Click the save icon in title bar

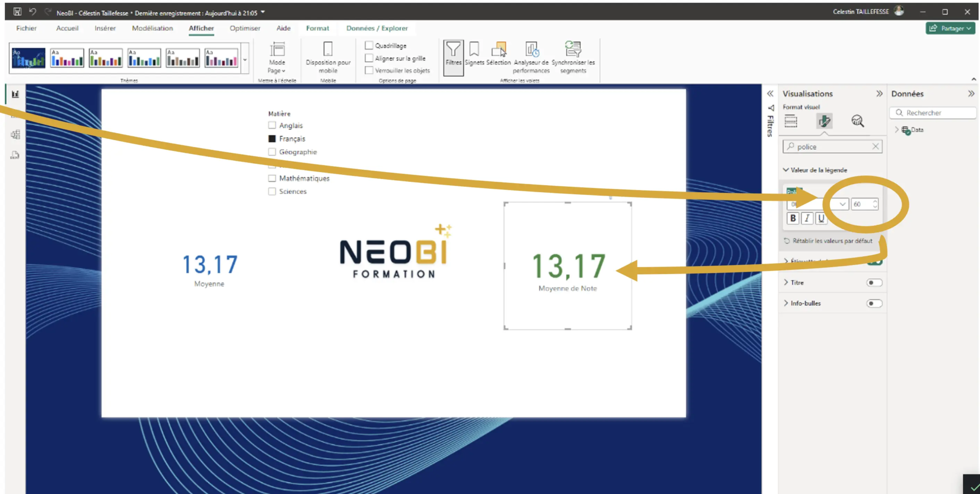pos(17,12)
